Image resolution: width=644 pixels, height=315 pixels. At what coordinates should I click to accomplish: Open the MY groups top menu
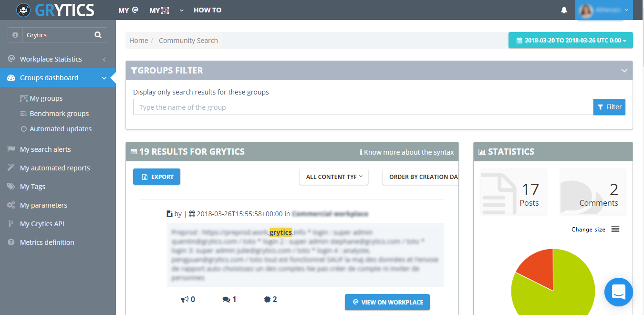pyautogui.click(x=159, y=10)
